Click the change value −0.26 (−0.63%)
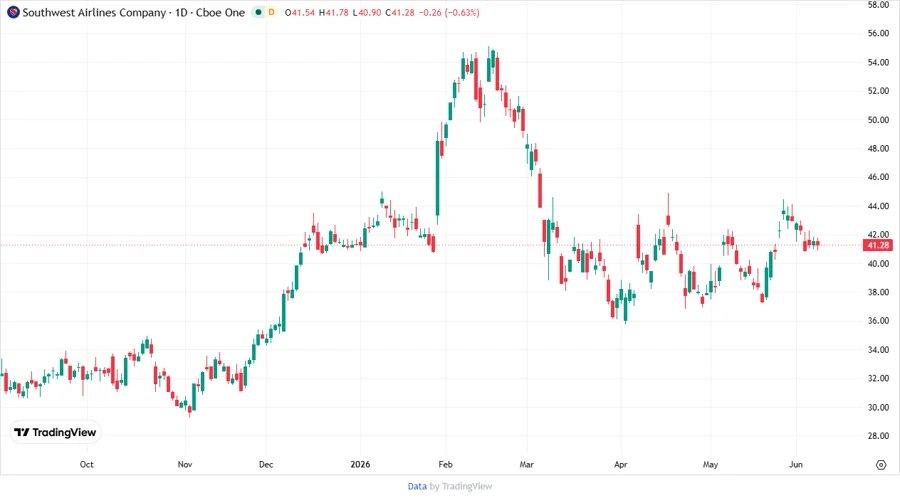 [x=448, y=12]
